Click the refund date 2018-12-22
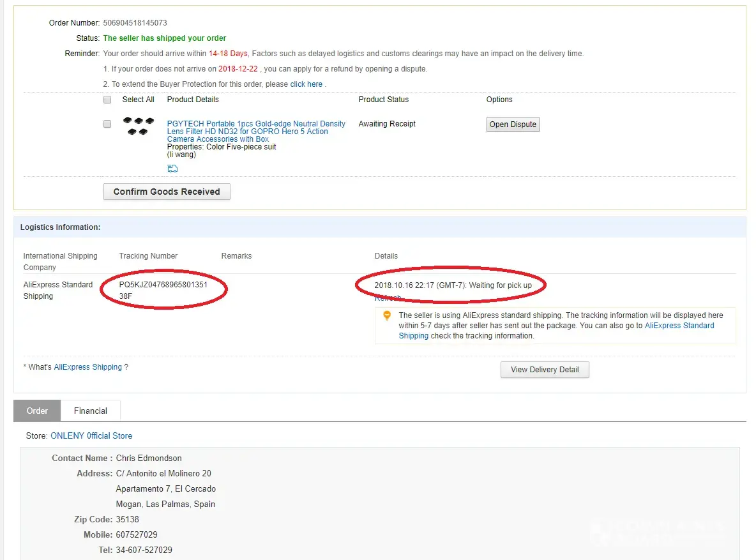756x560 pixels. click(x=238, y=69)
